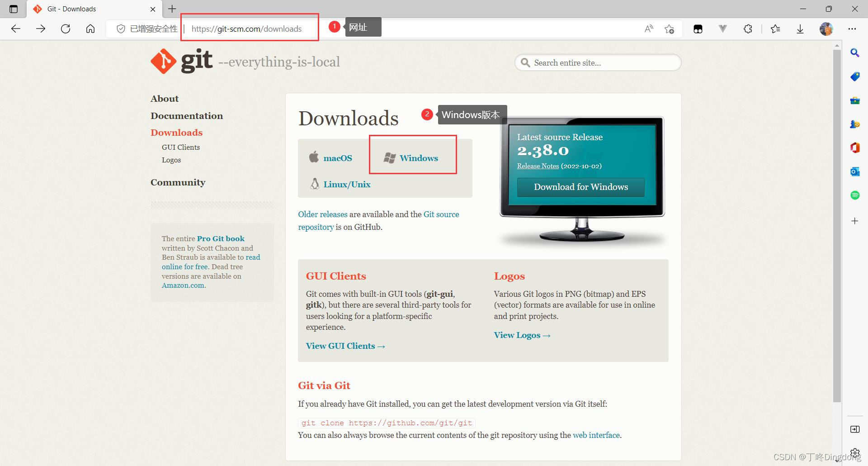Open browser Settings and more menu
Viewport: 868px width, 466px height.
coord(852,29)
